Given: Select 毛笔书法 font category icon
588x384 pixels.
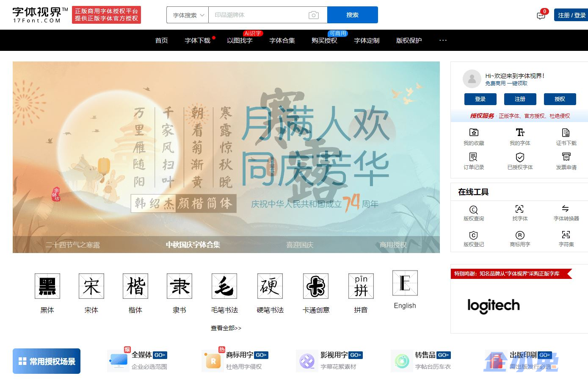Looking at the screenshot, I should [x=224, y=286].
